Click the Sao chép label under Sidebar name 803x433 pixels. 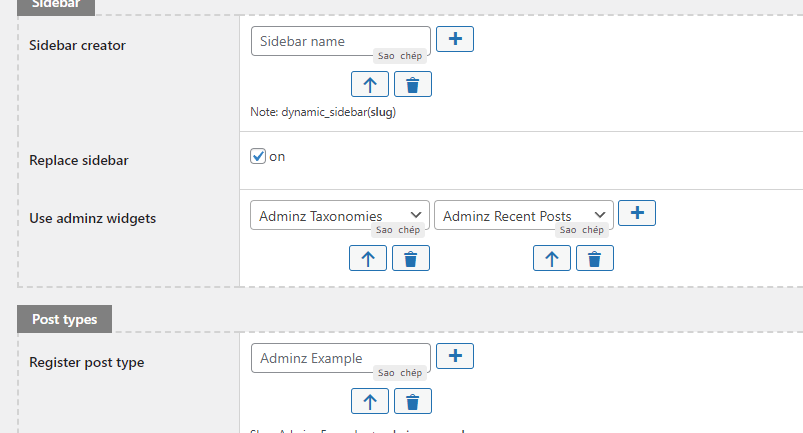pyautogui.click(x=400, y=57)
